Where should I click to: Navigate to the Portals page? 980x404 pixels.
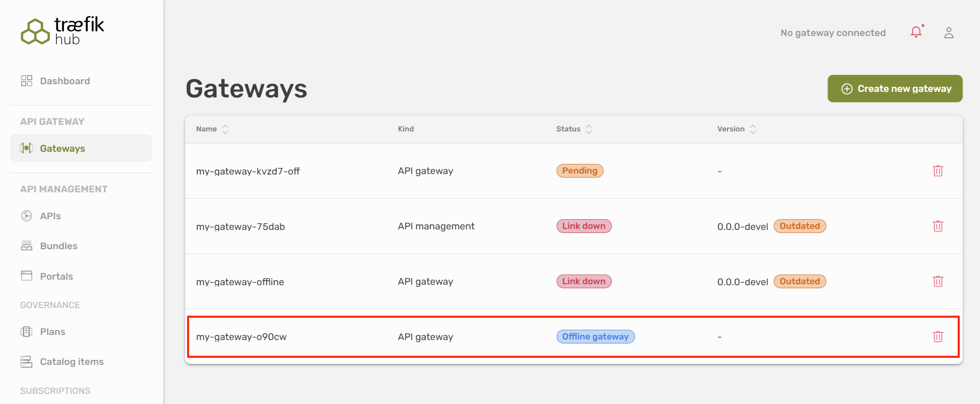pos(56,277)
